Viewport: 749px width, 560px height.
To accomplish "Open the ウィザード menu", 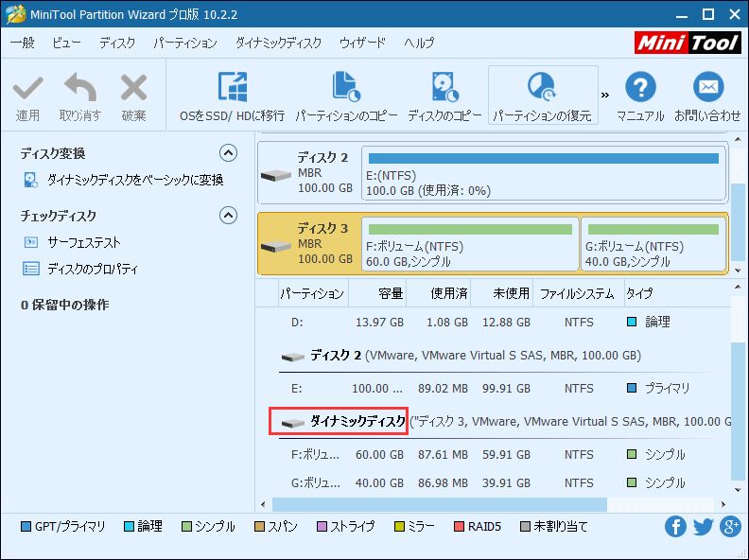I will point(362,44).
